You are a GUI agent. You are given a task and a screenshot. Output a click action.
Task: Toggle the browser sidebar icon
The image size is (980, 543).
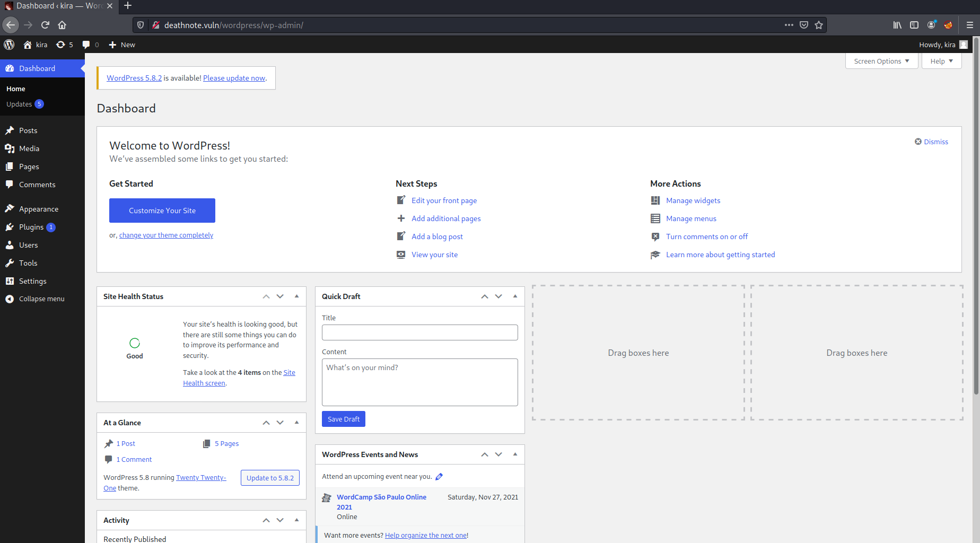[x=914, y=25]
